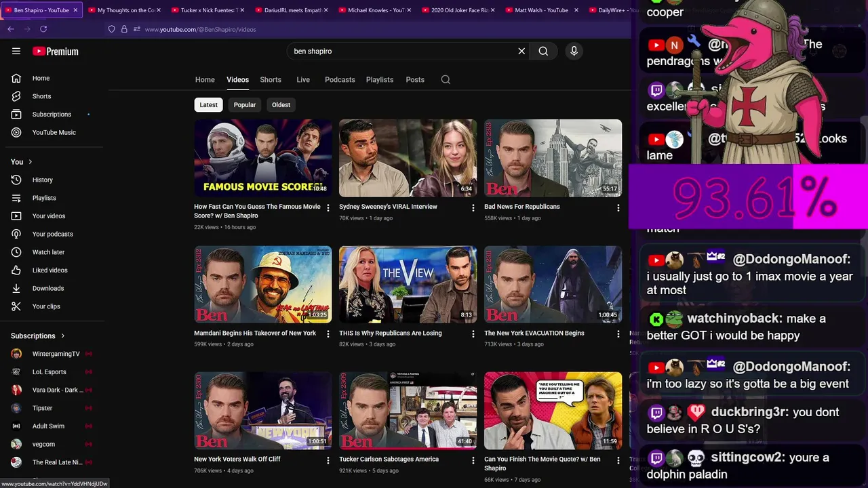This screenshot has width=868, height=488.
Task: Open options for Sydney Sweeney's VIRAL Interview
Action: (473, 208)
